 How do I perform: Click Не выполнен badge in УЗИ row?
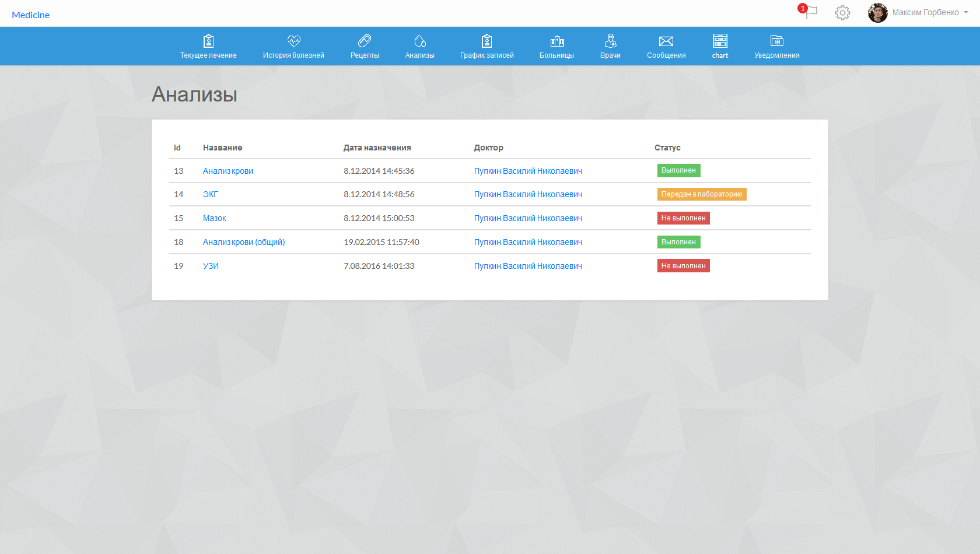pos(684,266)
